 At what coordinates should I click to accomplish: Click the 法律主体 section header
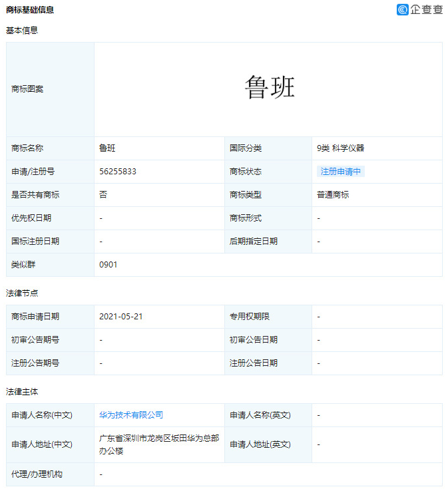click(22, 392)
